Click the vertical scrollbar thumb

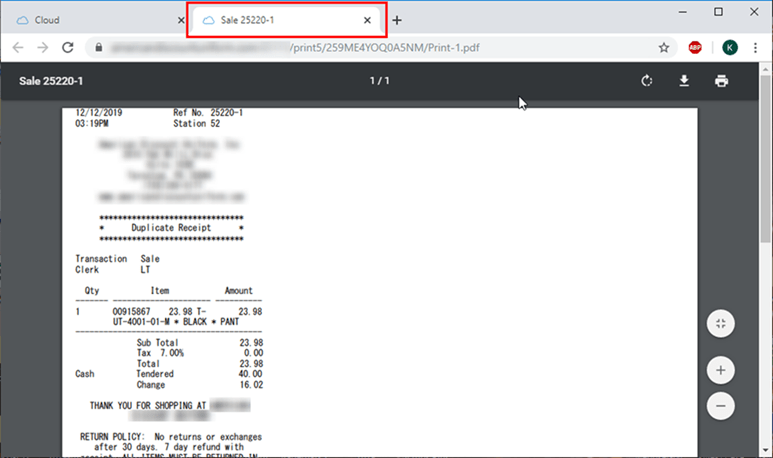766,159
